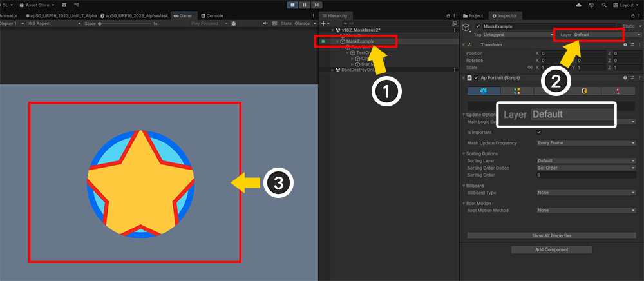Click the Step frame button
The width and height of the screenshot is (644, 281).
[317, 5]
